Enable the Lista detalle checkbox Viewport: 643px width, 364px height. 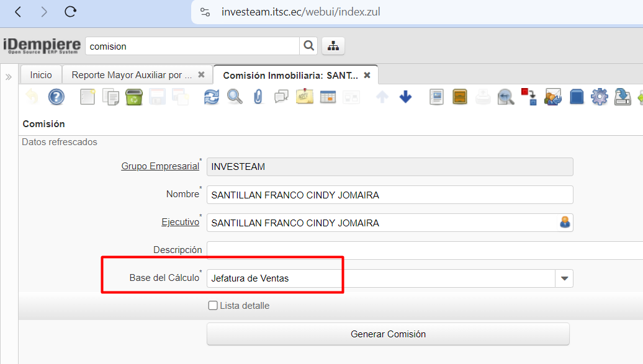click(x=213, y=306)
